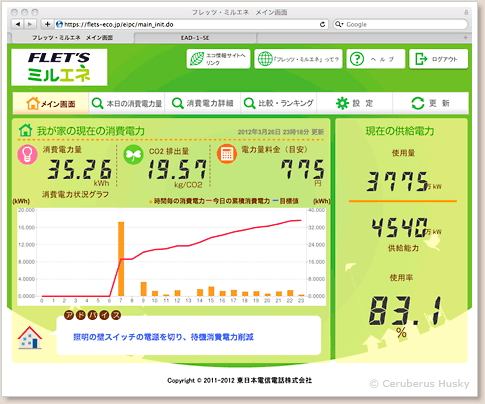Click the green clover CO2 icon
This screenshot has width=485, height=404.
click(x=133, y=155)
